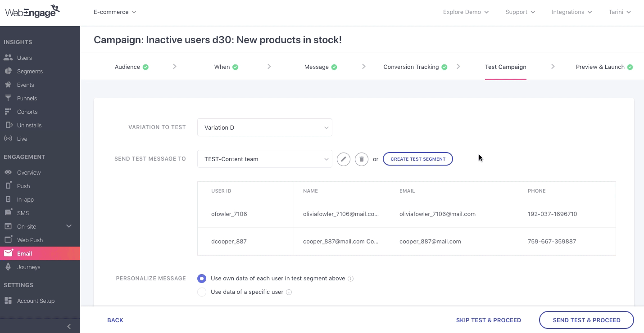This screenshot has height=333, width=644.
Task: Open the TEST-Content team segment dropdown
Action: coord(265,159)
